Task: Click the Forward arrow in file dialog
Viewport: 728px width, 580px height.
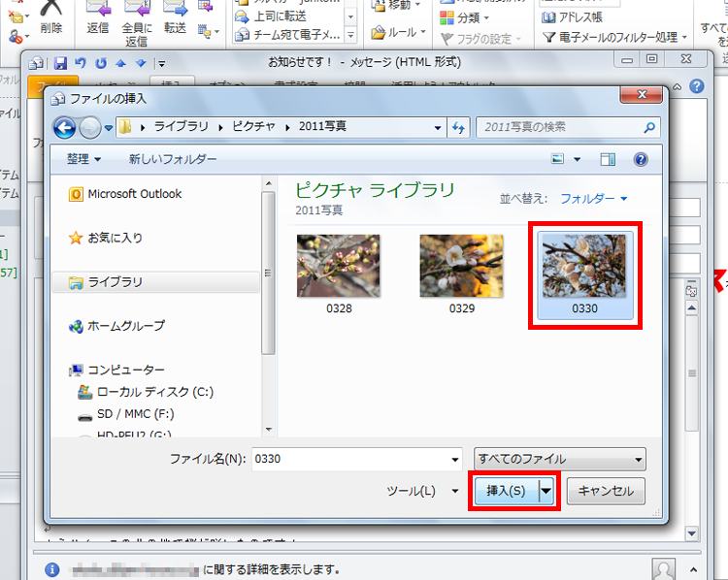Action: [89, 127]
